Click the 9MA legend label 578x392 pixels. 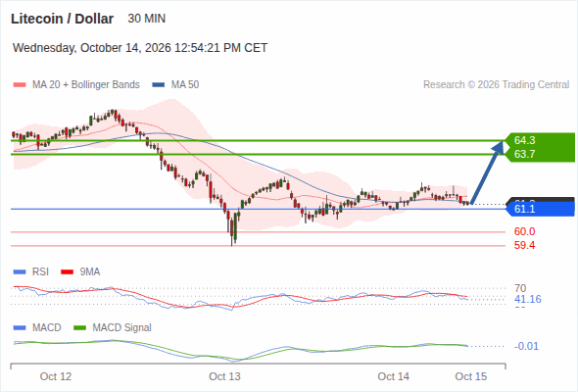coord(89,272)
